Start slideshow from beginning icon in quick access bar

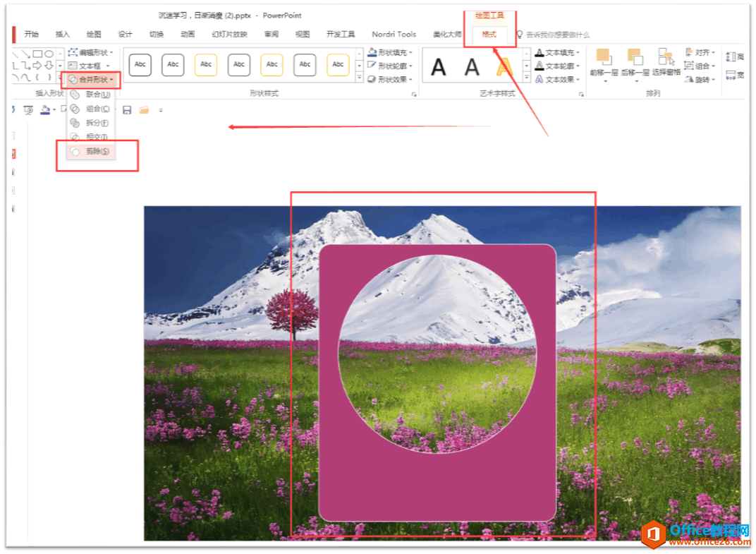[28, 110]
